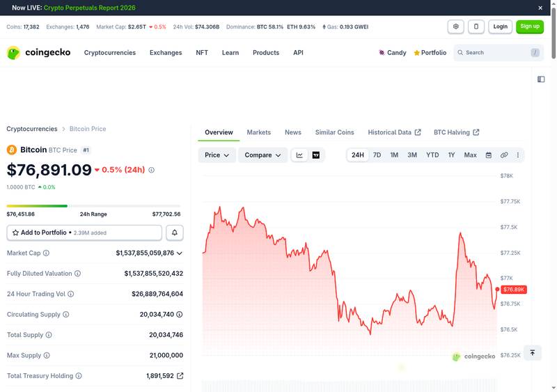The image size is (557, 392).
Task: Open the Cryptocurrencies menu
Action: tap(110, 53)
